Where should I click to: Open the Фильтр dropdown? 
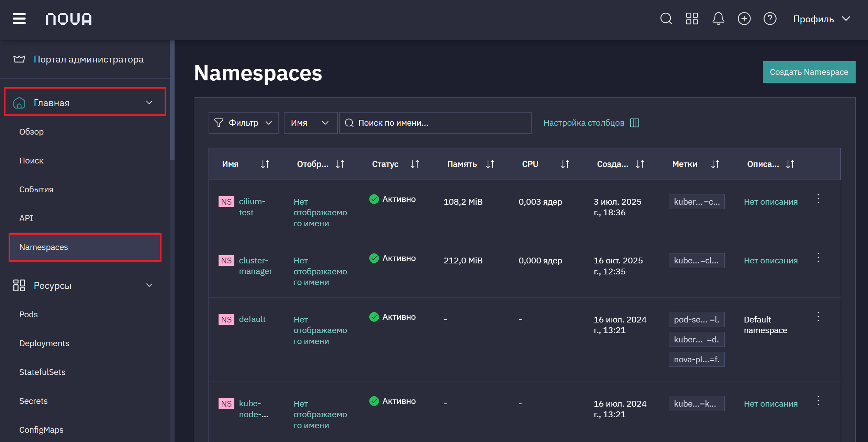(x=244, y=123)
